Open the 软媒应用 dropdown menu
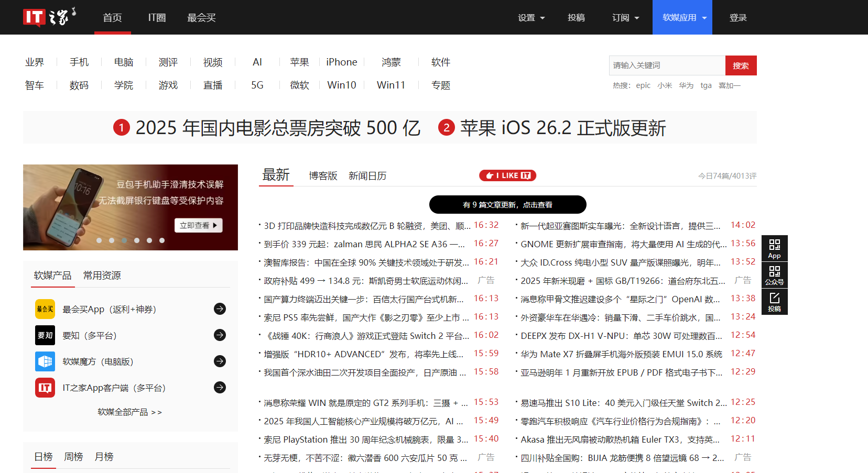Viewport: 868px width, 473px height. coord(682,17)
